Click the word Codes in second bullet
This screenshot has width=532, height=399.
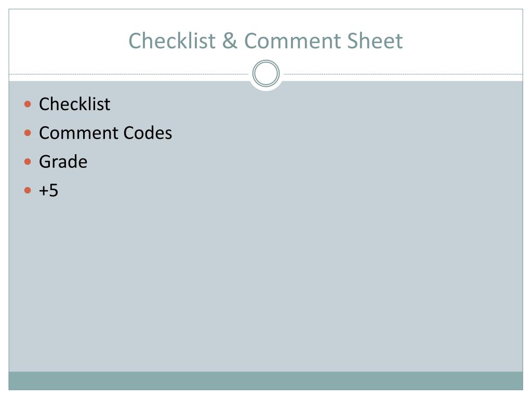(x=148, y=132)
